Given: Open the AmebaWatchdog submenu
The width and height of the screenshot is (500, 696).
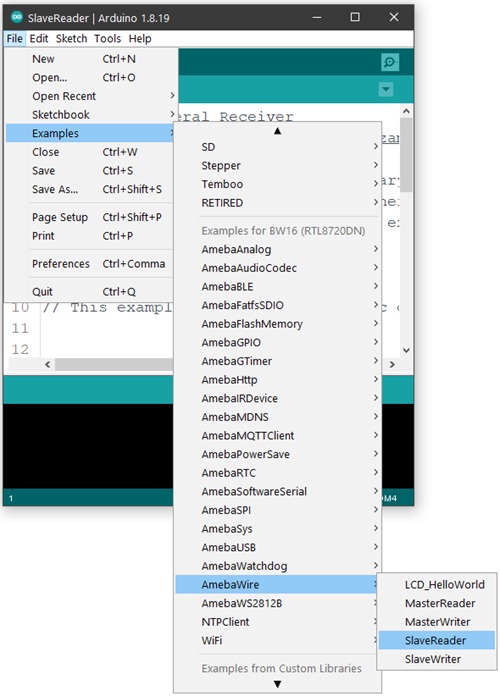Looking at the screenshot, I should [x=278, y=566].
